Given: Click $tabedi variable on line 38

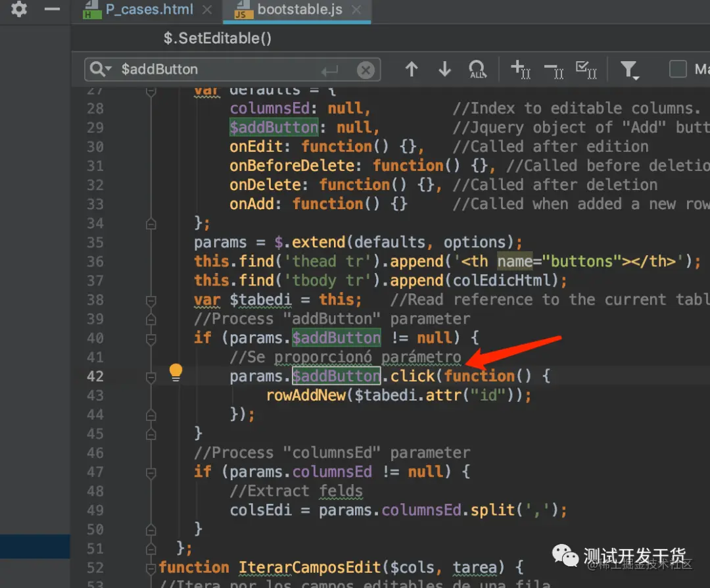Looking at the screenshot, I should click(261, 299).
